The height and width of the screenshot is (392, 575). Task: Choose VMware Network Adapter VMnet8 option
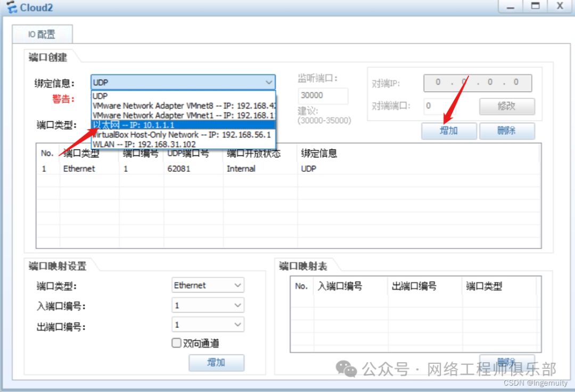pyautogui.click(x=183, y=105)
